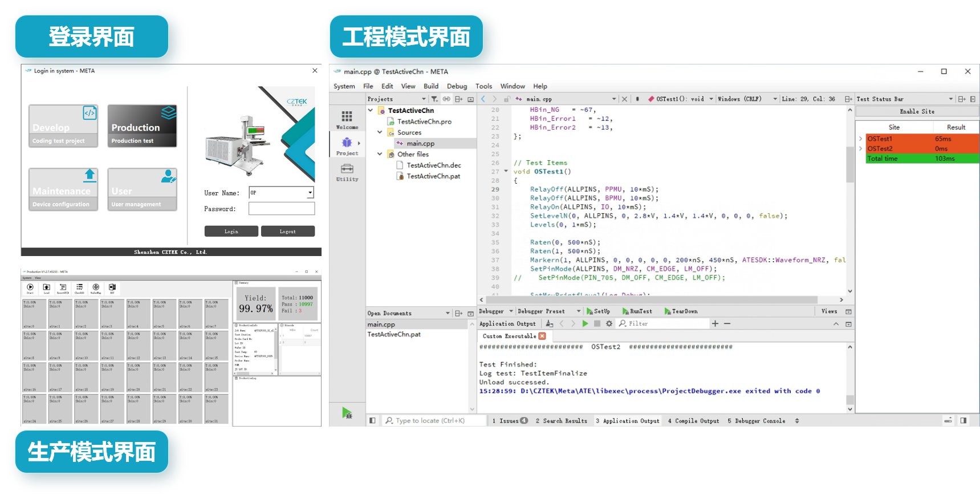Viewport: 980px width, 499px height.
Task: Open the User Name dropdown in login
Action: point(310,193)
